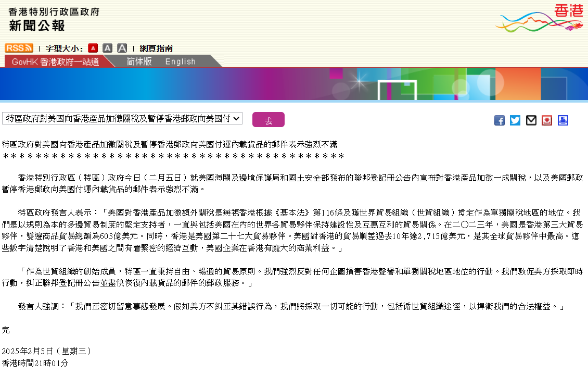588x375 pixels.
Task: Share the press release on Twitter
Action: click(515, 120)
